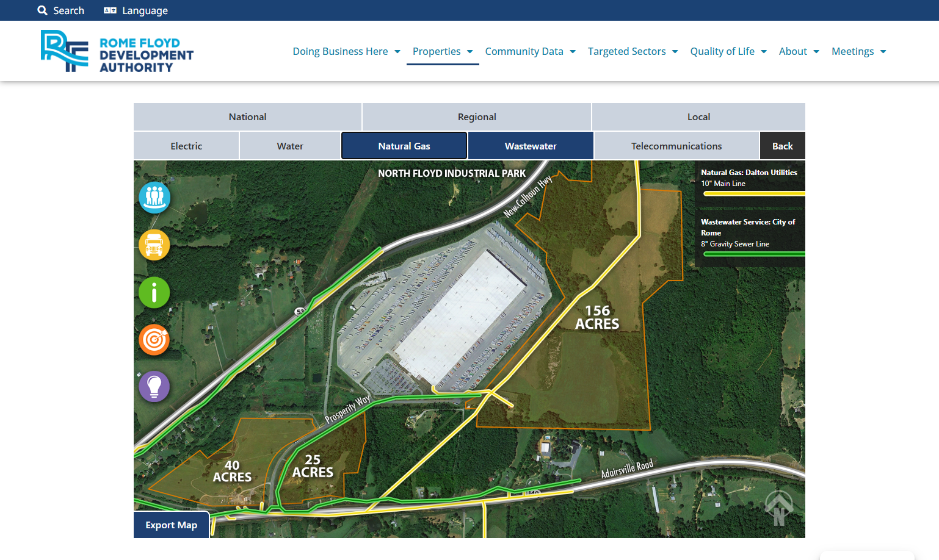The height and width of the screenshot is (560, 939).
Task: Open the Quality of Life dropdown
Action: coord(728,51)
